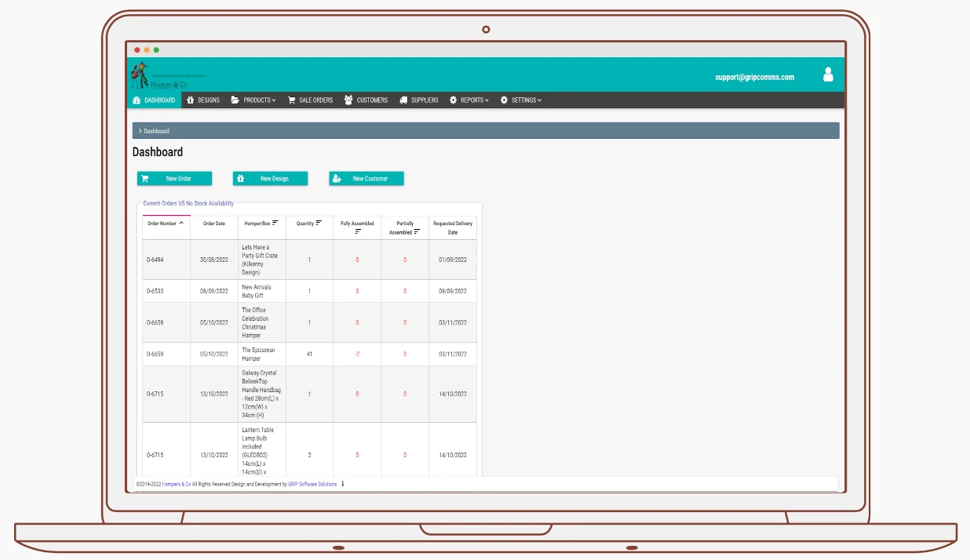Image resolution: width=970 pixels, height=560 pixels.
Task: Expand the Settings menu chevron
Action: tap(539, 100)
